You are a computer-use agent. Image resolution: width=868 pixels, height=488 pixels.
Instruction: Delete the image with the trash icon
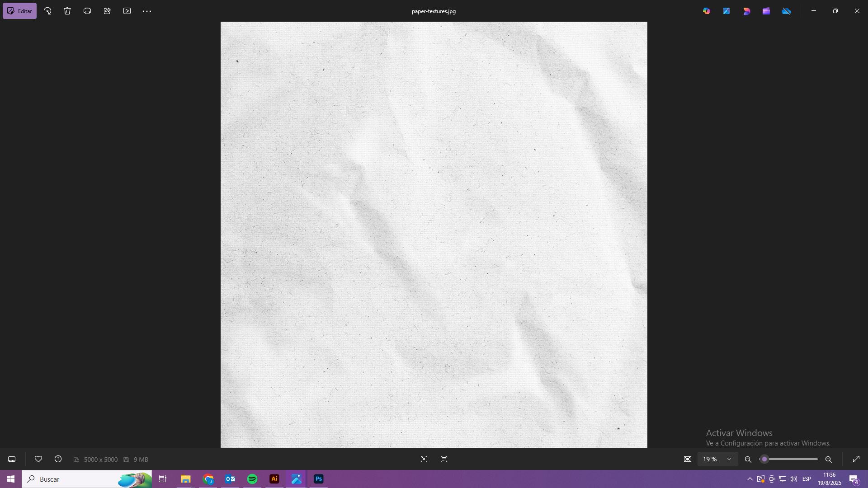point(67,11)
